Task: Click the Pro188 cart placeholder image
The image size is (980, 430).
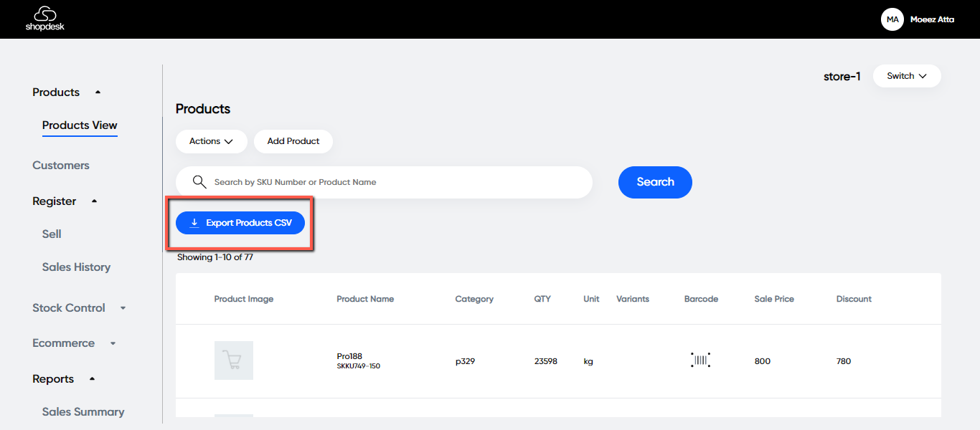Action: 233,360
